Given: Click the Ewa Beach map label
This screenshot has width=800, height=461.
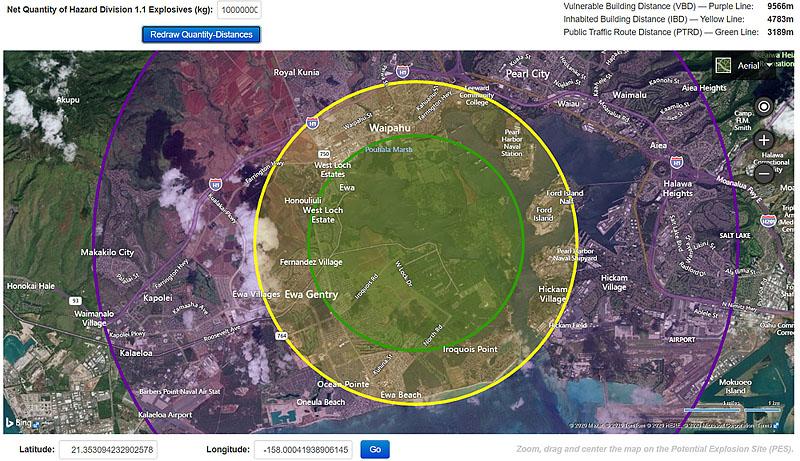Looking at the screenshot, I should pyautogui.click(x=401, y=395).
